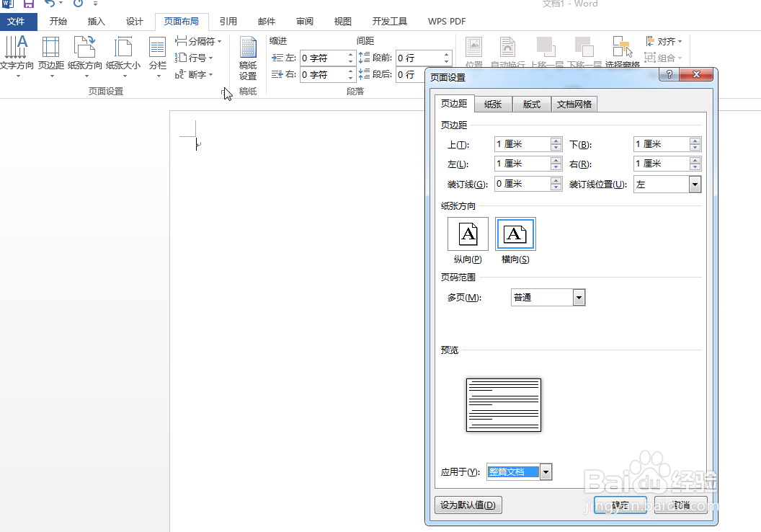This screenshot has width=761, height=532.
Task: Switch to the 邮件 Mailings ribbon tab
Action: 267,22
